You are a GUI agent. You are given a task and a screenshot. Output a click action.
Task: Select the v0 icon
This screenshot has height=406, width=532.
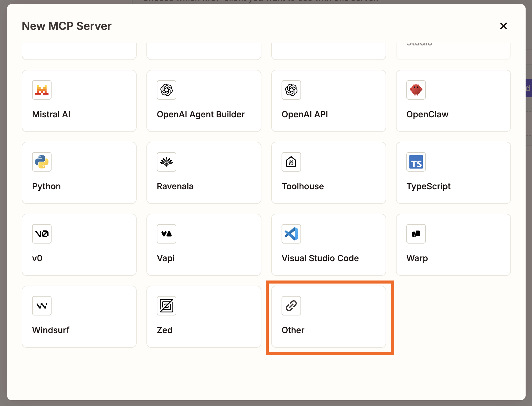41,234
